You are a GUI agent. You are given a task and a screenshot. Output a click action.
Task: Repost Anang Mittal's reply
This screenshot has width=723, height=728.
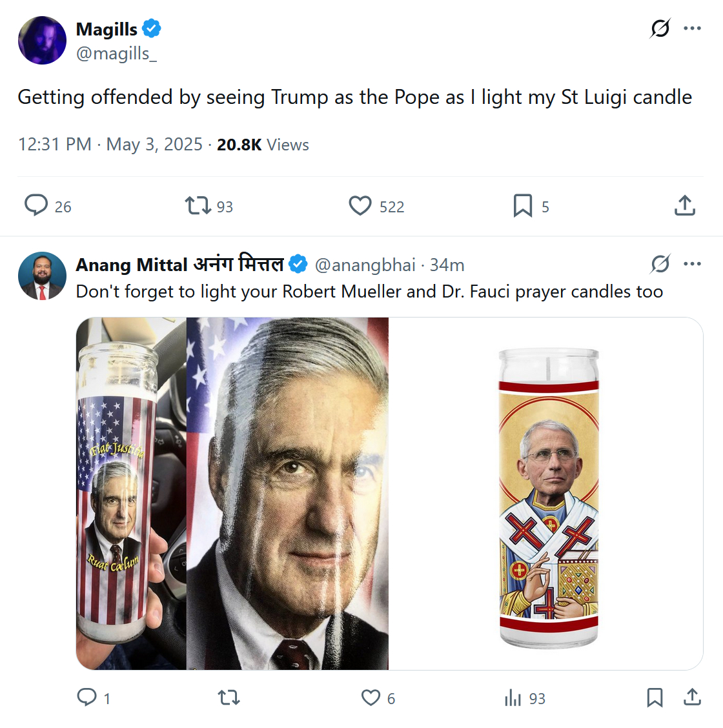pyautogui.click(x=229, y=698)
